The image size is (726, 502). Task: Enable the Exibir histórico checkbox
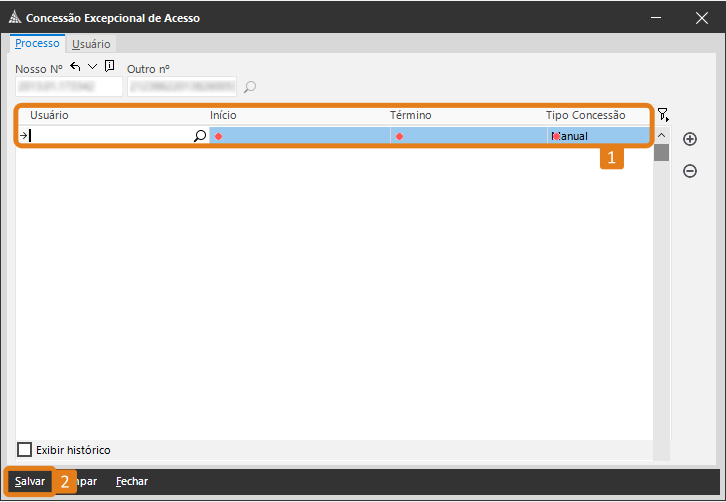click(x=25, y=450)
